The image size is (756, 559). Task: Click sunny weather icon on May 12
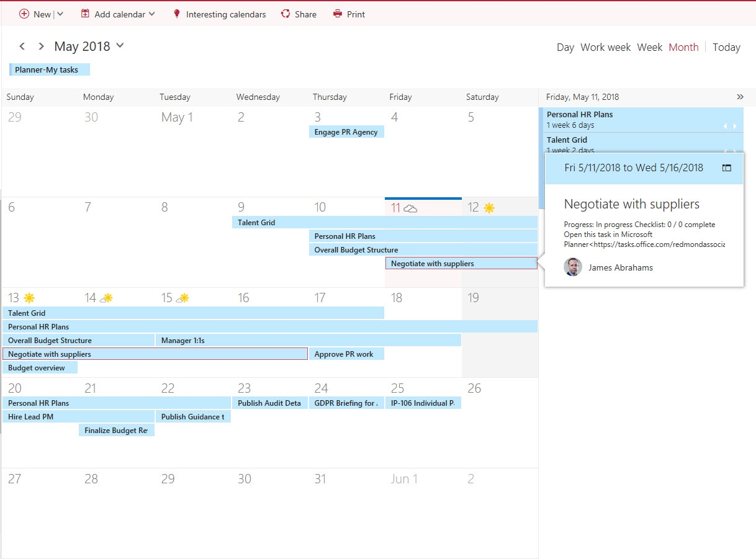pos(489,208)
